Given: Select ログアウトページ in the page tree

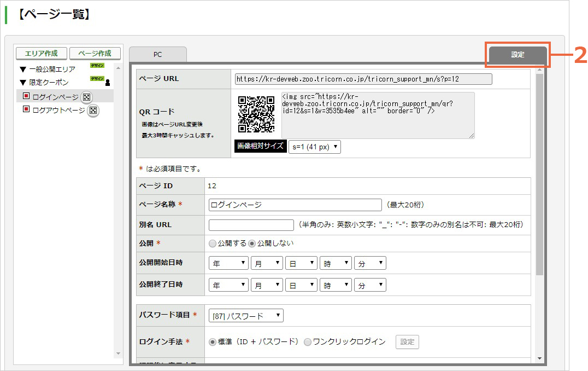Looking at the screenshot, I should (59, 111).
